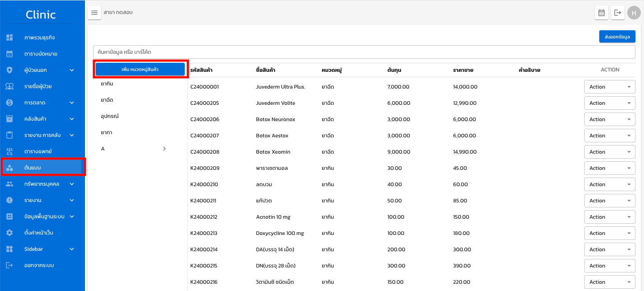Click price 14,990.00 cell
This screenshot has width=644, height=291.
pos(465,152)
